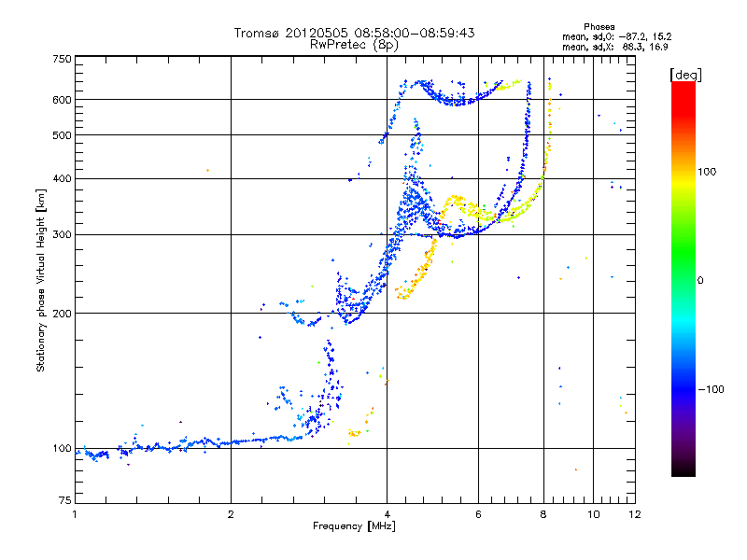
Task: Click the x-axis value '8'
Action: click(x=543, y=515)
